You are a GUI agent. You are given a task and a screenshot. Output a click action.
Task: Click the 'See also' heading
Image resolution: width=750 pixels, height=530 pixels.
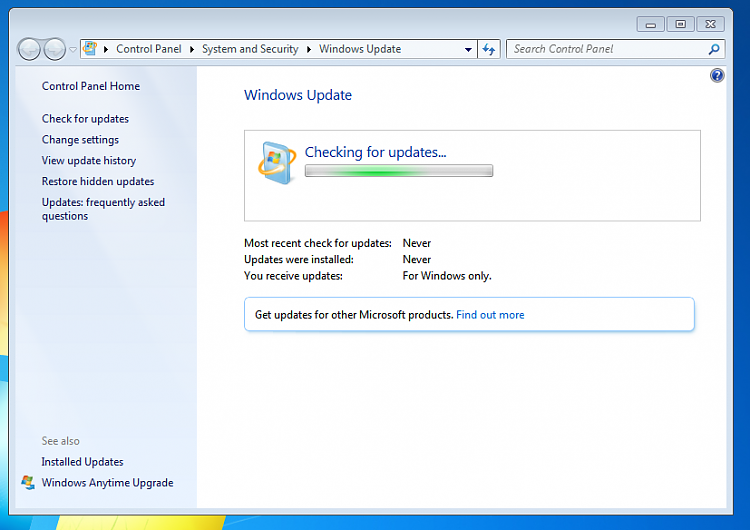[x=61, y=441]
